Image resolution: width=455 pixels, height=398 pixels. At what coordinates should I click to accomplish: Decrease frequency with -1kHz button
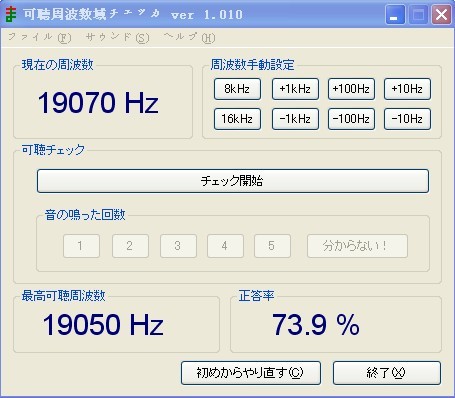point(295,119)
